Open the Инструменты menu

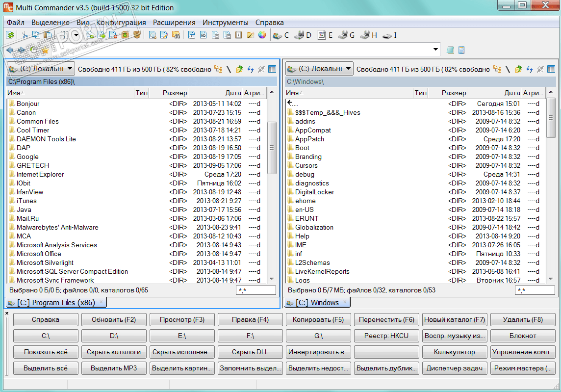(x=226, y=23)
